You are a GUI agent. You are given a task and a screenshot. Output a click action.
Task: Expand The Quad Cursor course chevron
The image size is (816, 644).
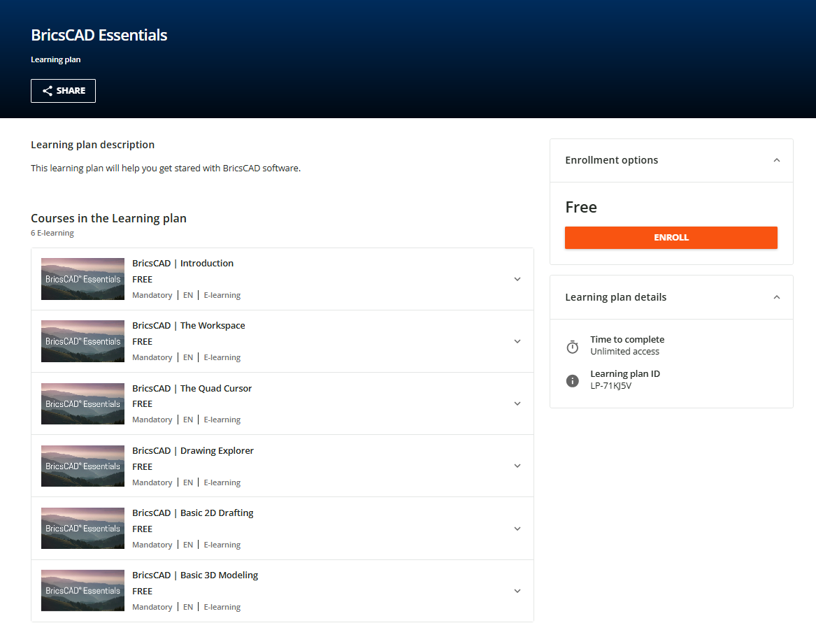coord(517,403)
